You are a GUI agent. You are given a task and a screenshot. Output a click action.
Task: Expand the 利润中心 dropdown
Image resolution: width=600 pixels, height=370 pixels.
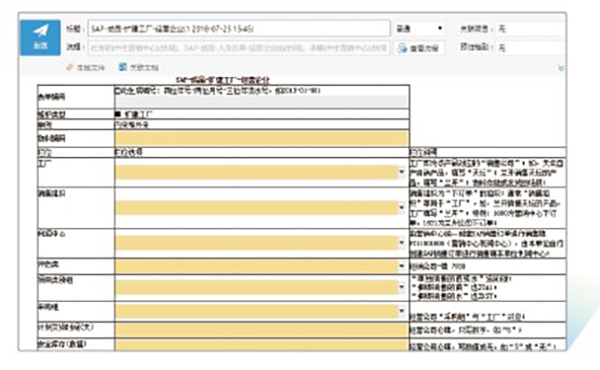pos(402,243)
